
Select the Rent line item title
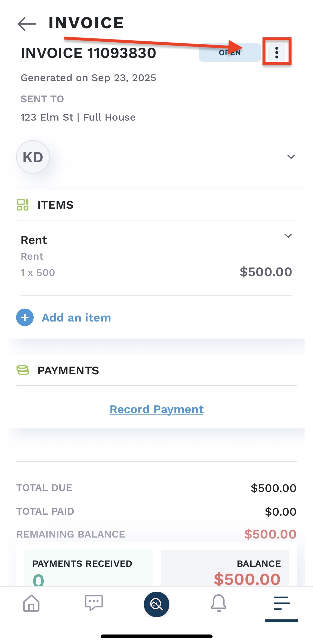click(x=34, y=240)
